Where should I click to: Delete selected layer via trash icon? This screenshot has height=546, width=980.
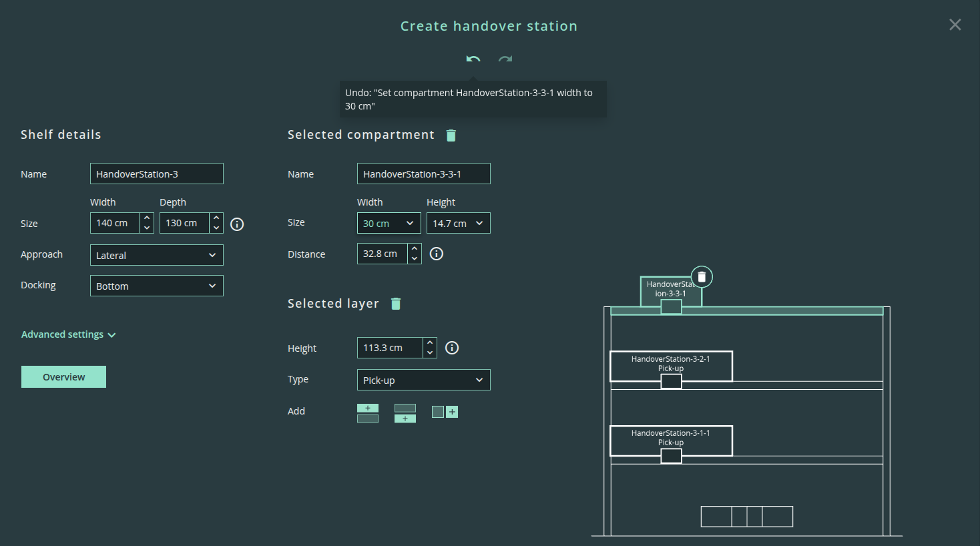[396, 304]
